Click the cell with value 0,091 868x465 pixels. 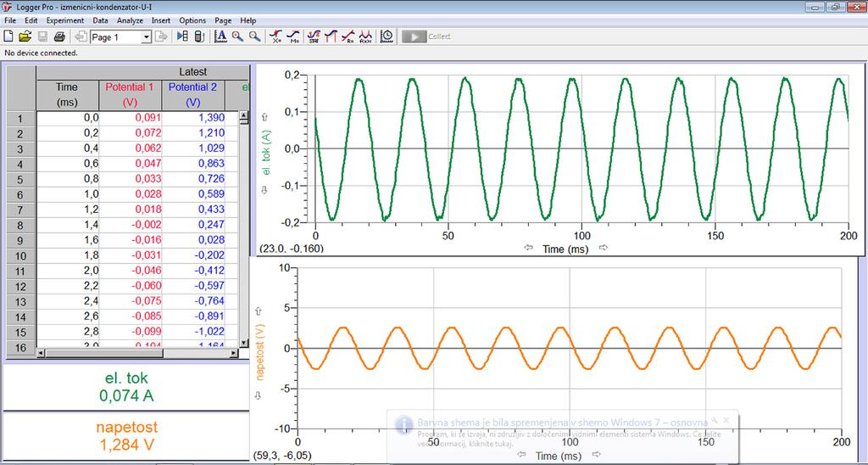point(130,118)
